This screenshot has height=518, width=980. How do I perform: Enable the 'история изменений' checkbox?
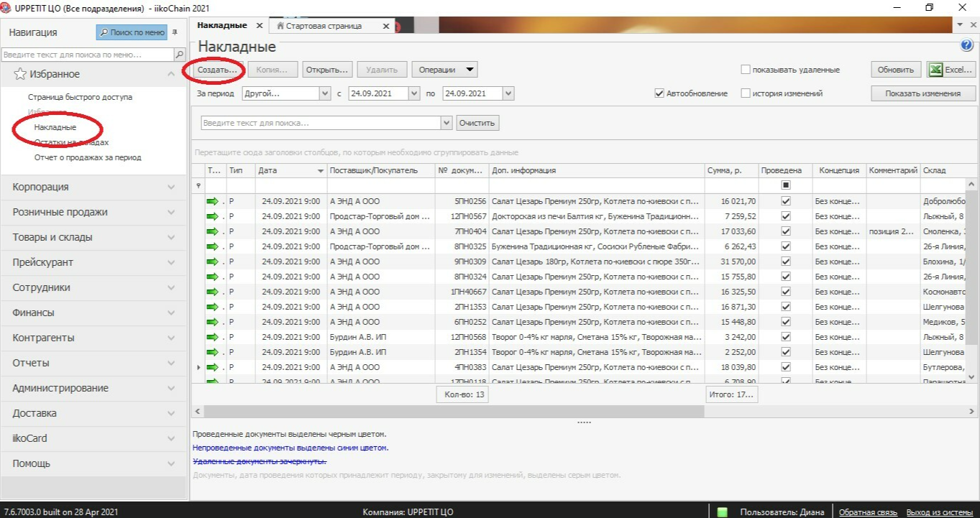(746, 93)
